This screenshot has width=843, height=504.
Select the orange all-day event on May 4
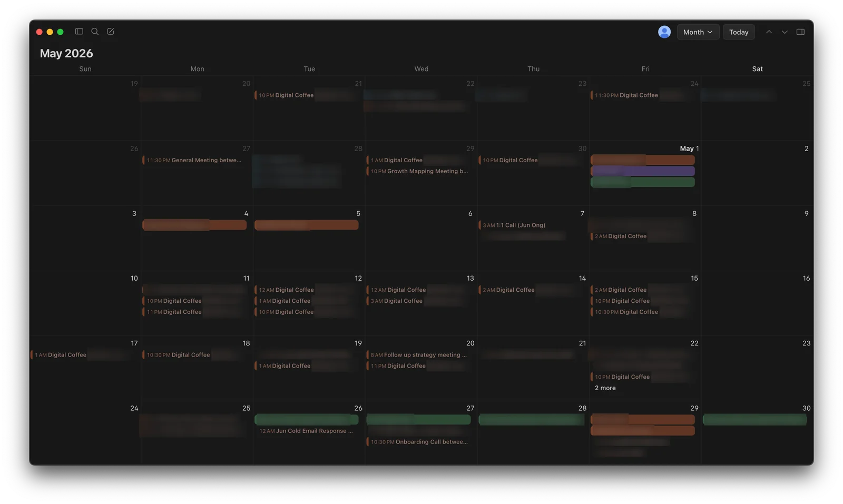point(194,225)
